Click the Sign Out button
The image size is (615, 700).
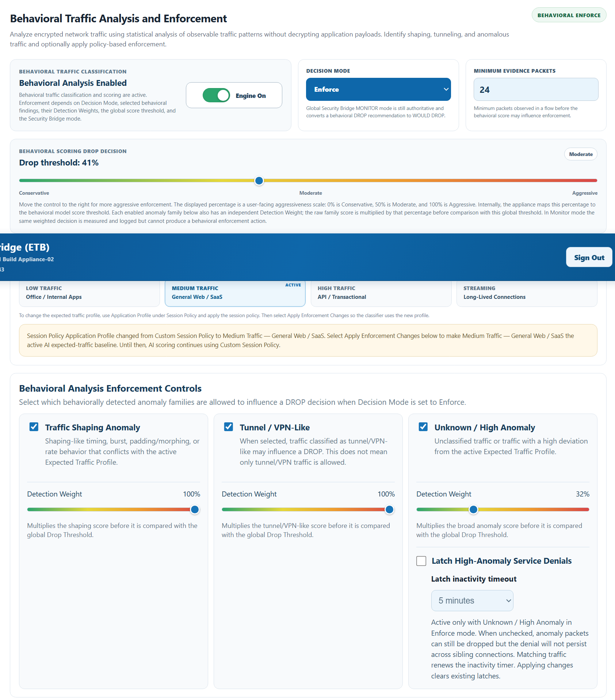589,257
